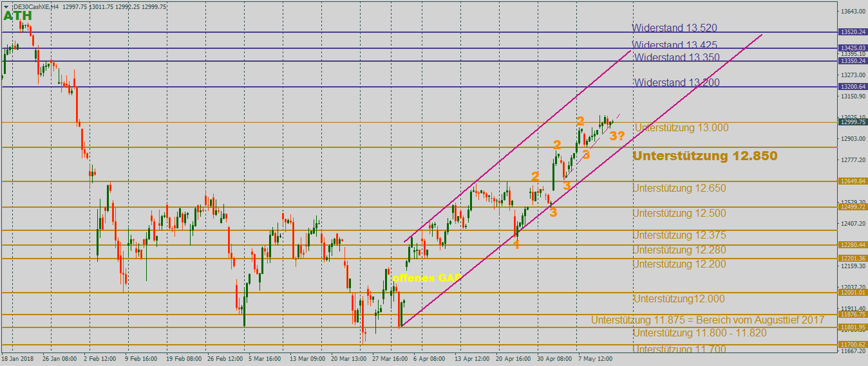Select the Unterstützung 12.500 label
Screen dimensions: 868x366
679,213
